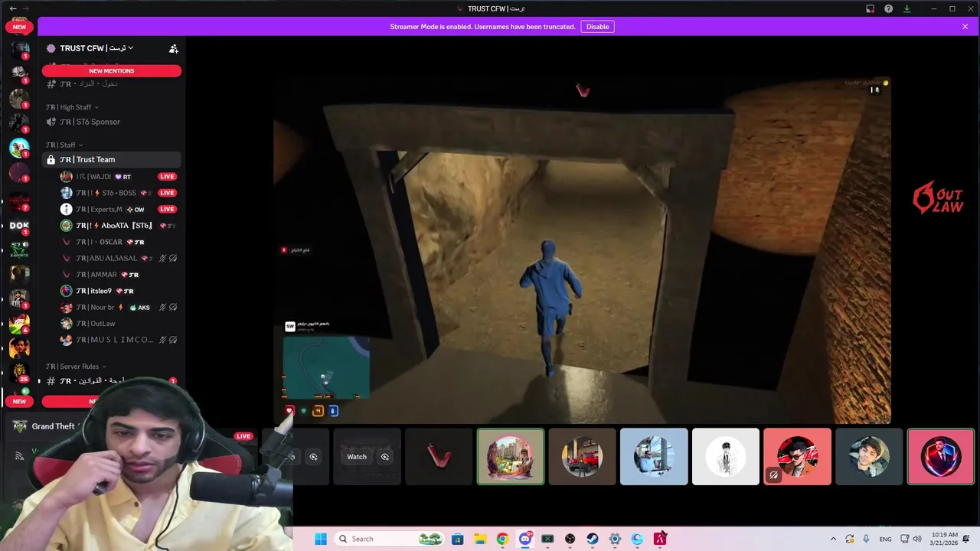This screenshot has width=980, height=551.
Task: Select Experts,M in the voice list
Action: point(119,209)
